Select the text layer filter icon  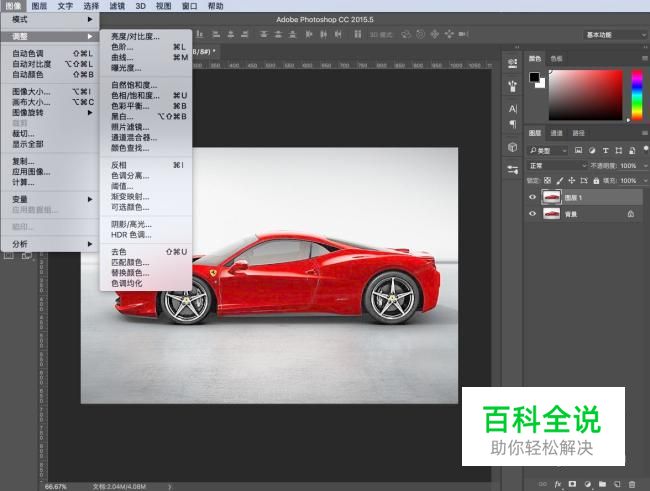coord(603,150)
